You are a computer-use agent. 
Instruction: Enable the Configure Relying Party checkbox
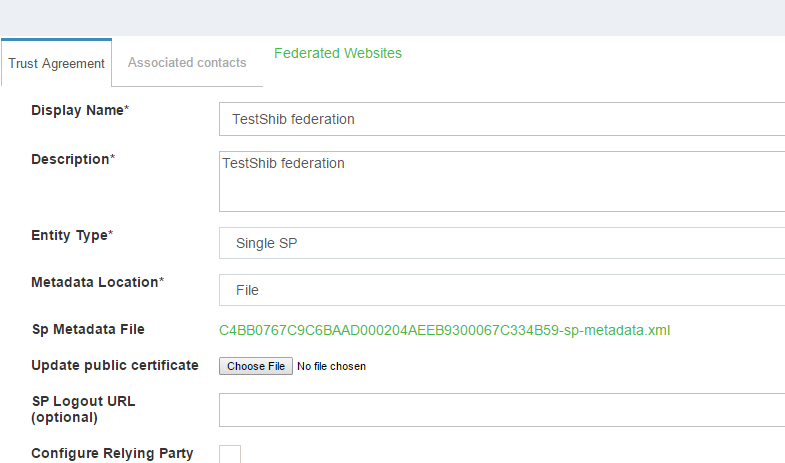tap(230, 454)
